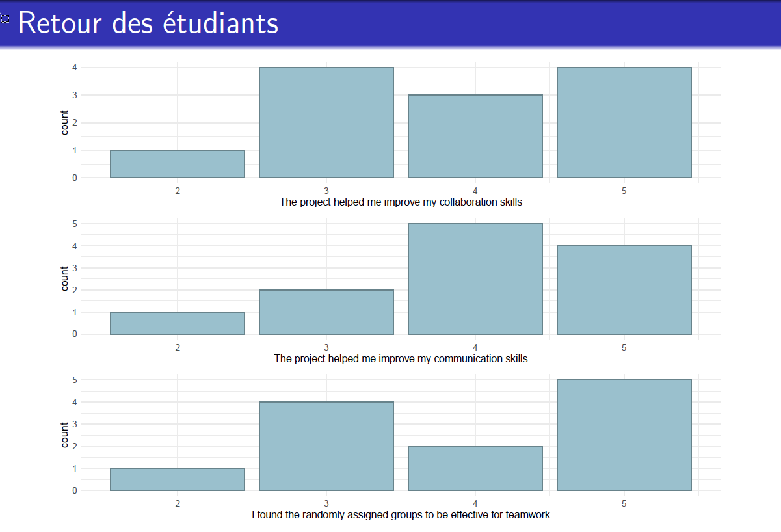Image resolution: width=781 pixels, height=532 pixels.
Task: Click rating 5 bar in collaboration skills chart
Action: coord(624,122)
